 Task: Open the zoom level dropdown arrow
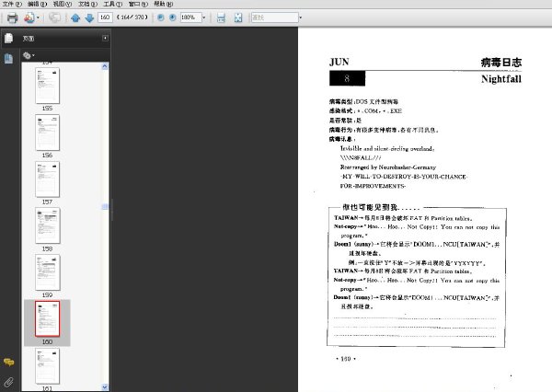coord(204,17)
